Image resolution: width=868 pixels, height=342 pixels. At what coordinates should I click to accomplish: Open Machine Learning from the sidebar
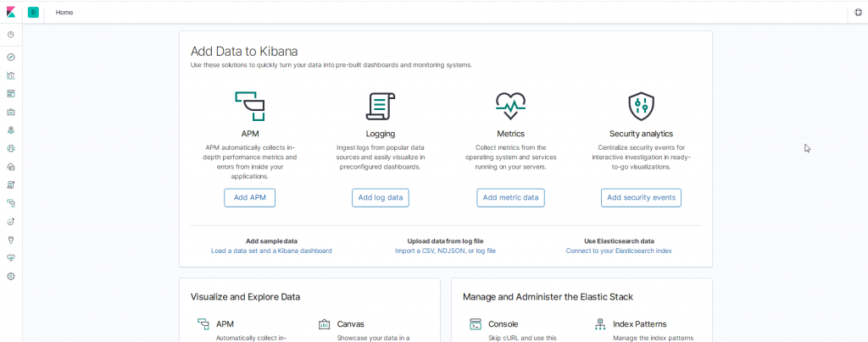click(x=10, y=149)
